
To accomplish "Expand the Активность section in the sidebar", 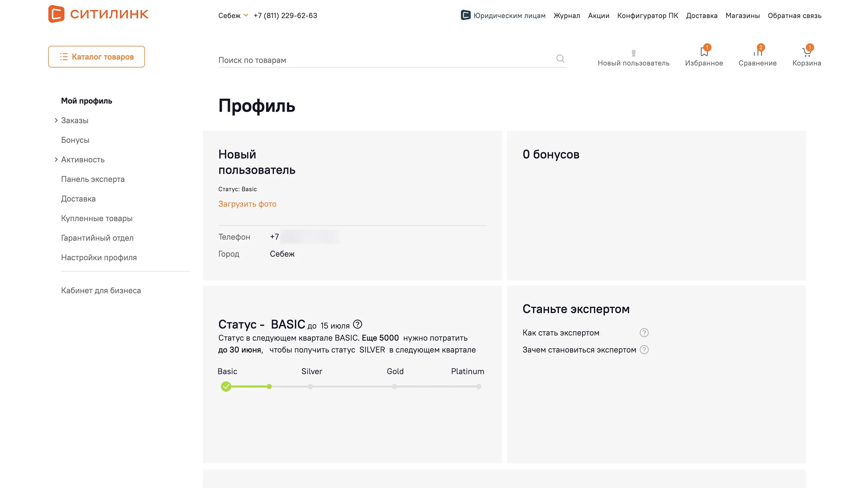I will [x=56, y=160].
